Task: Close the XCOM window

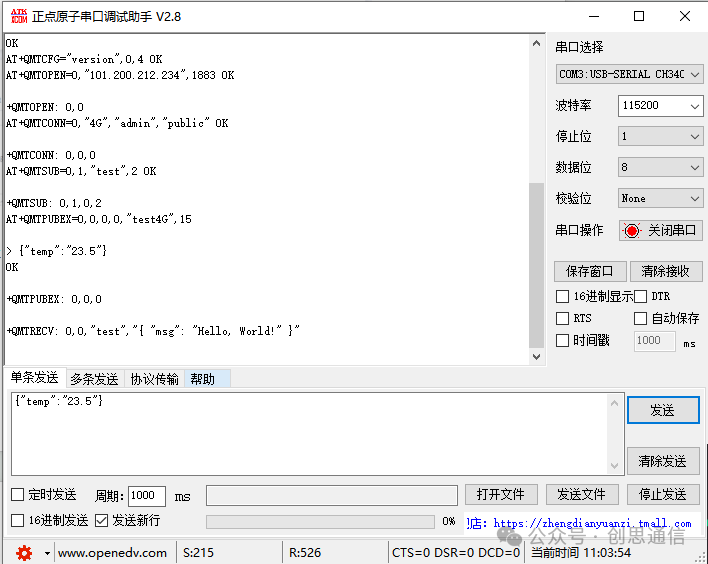Action: [x=685, y=17]
